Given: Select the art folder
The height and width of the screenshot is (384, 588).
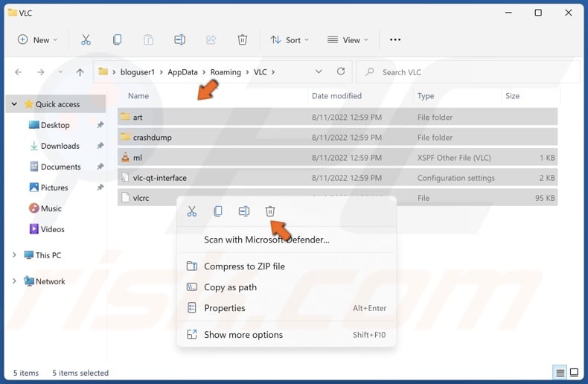Looking at the screenshot, I should 337,117.
